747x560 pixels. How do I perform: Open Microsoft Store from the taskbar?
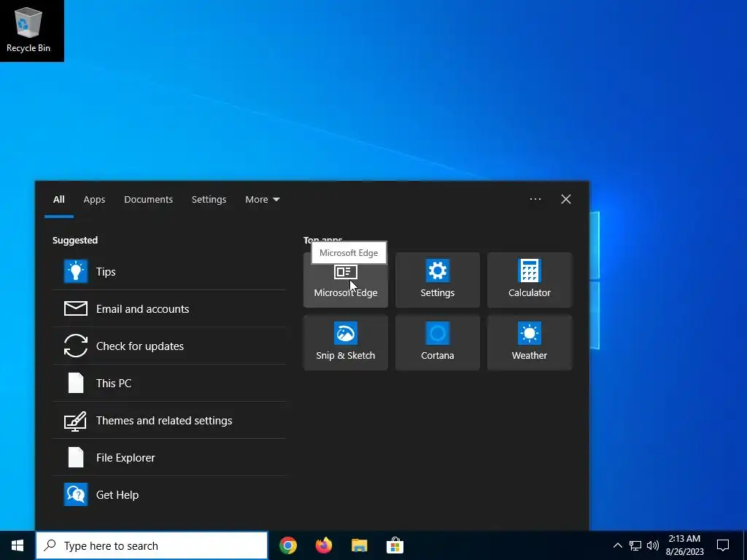coord(395,545)
